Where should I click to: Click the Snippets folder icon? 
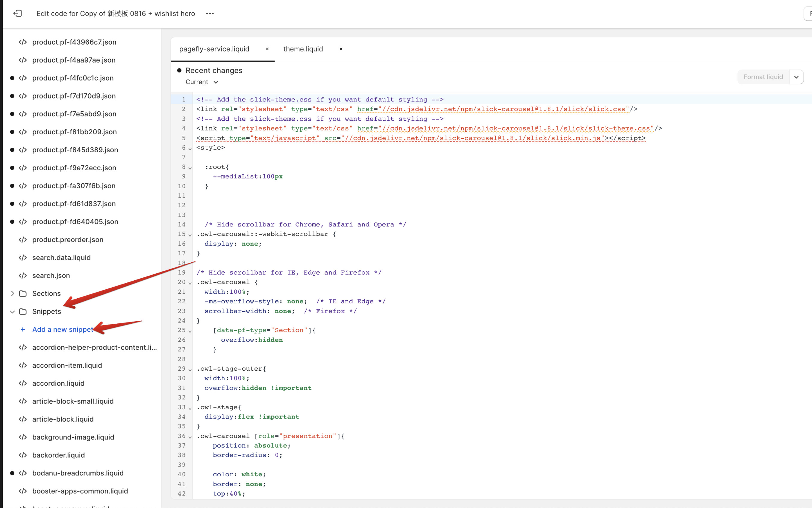point(23,311)
